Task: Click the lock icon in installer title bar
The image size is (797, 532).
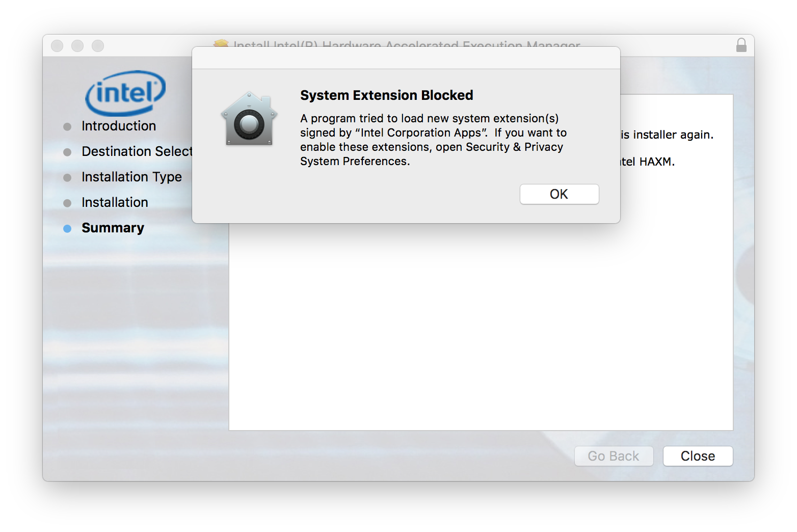Action: click(x=741, y=45)
